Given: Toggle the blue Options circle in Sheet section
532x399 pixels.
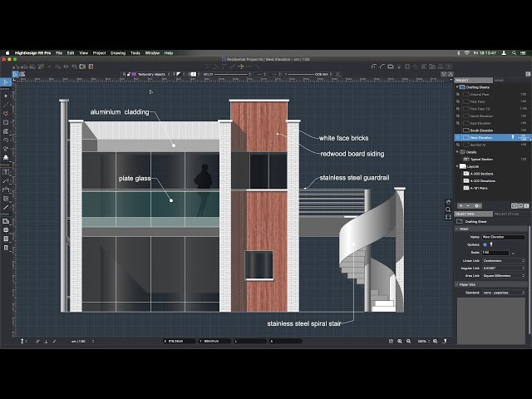Looking at the screenshot, I should 485,244.
